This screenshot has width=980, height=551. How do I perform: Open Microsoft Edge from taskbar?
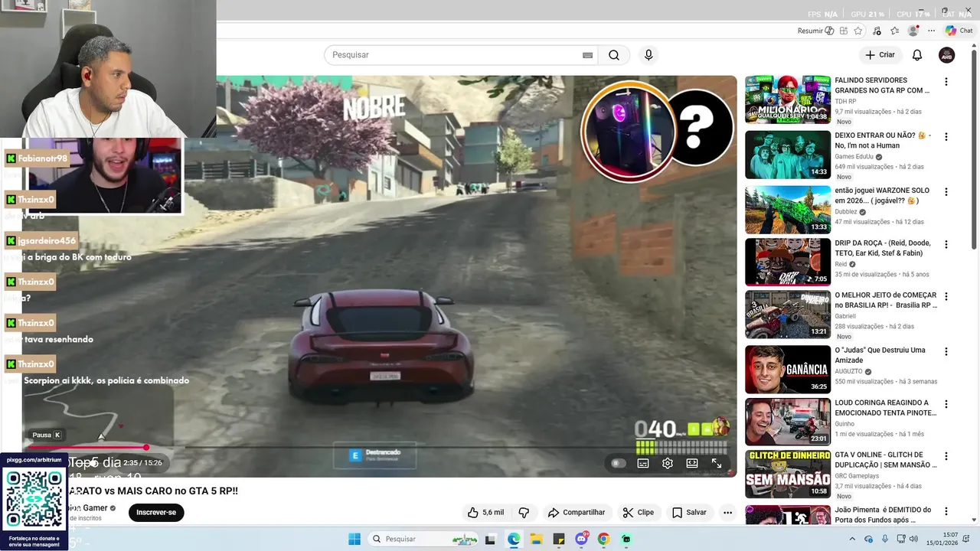pyautogui.click(x=514, y=539)
